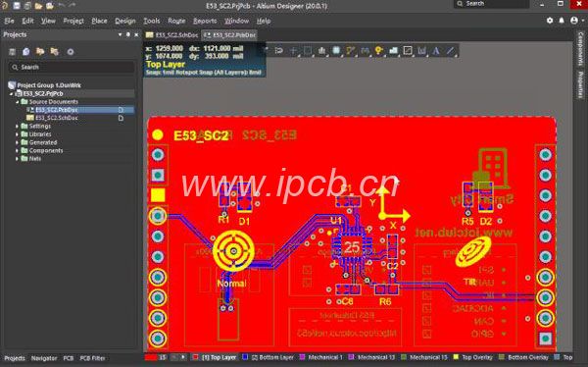Image resolution: width=588 pixels, height=367 pixels.
Task: Click the open folder icon in Projects panel
Action: (40, 51)
